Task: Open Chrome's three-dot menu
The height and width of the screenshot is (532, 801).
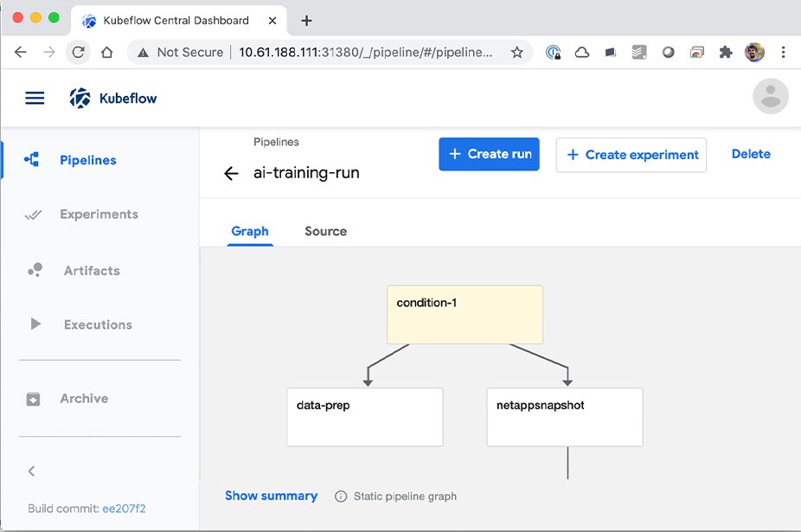Action: click(783, 52)
